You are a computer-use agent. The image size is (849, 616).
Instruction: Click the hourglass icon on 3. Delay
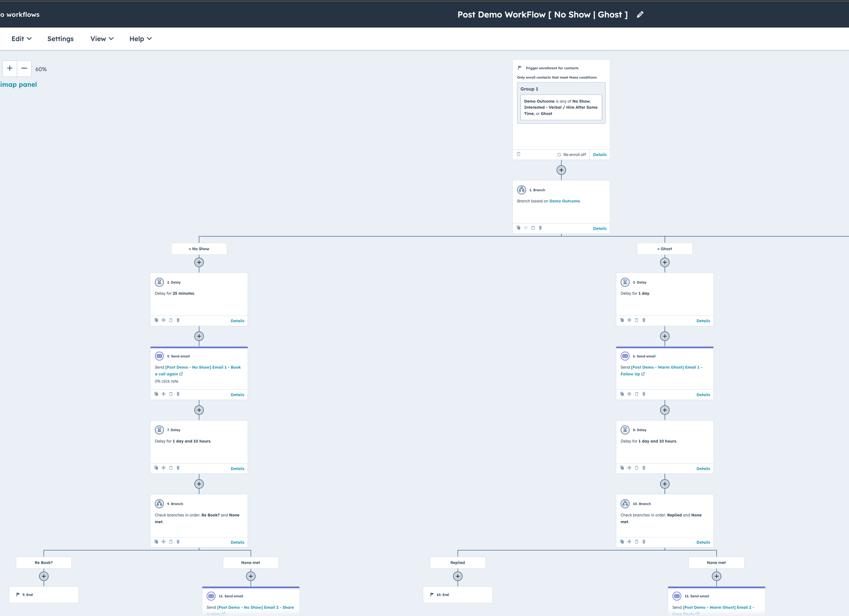click(x=625, y=282)
